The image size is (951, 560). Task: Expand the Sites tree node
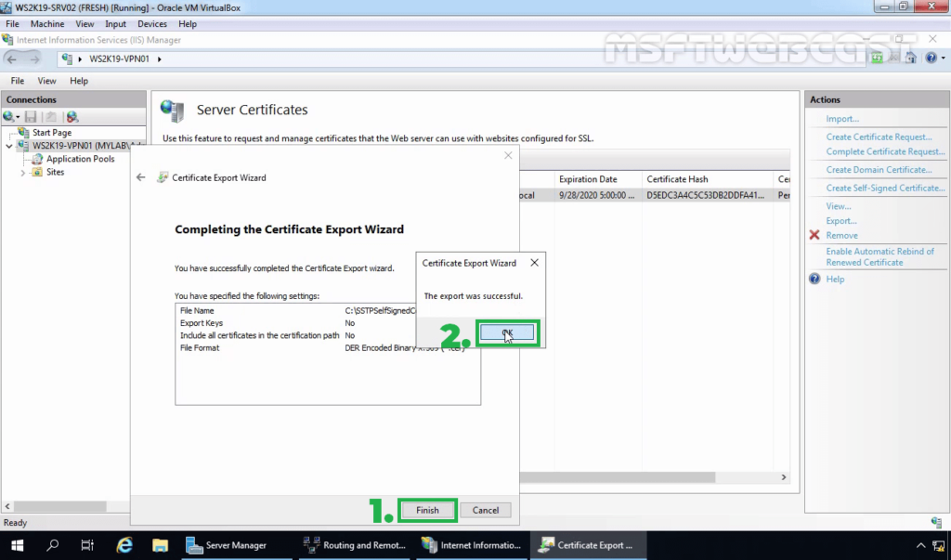23,173
